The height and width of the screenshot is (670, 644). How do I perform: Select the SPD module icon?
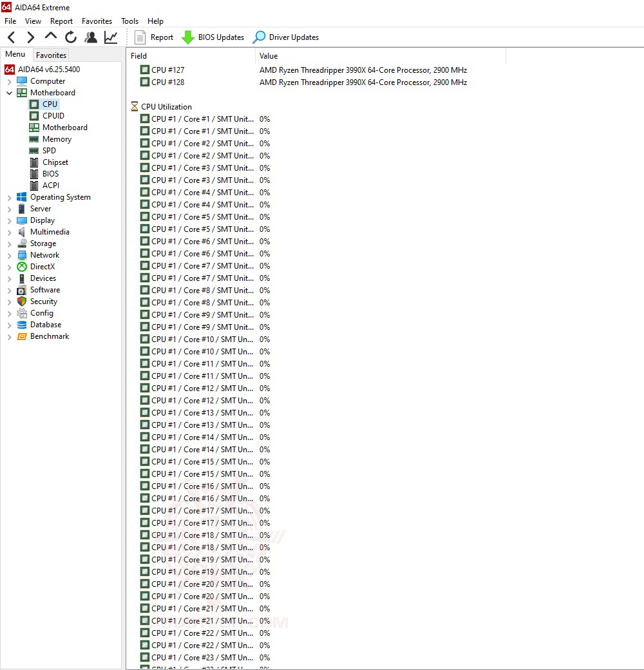point(34,151)
